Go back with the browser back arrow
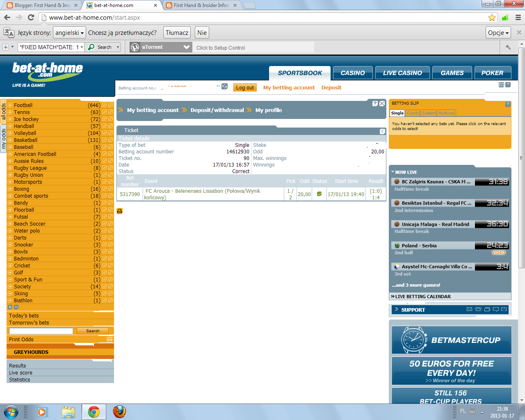Viewport: 525px width, 420px height. (x=7, y=17)
